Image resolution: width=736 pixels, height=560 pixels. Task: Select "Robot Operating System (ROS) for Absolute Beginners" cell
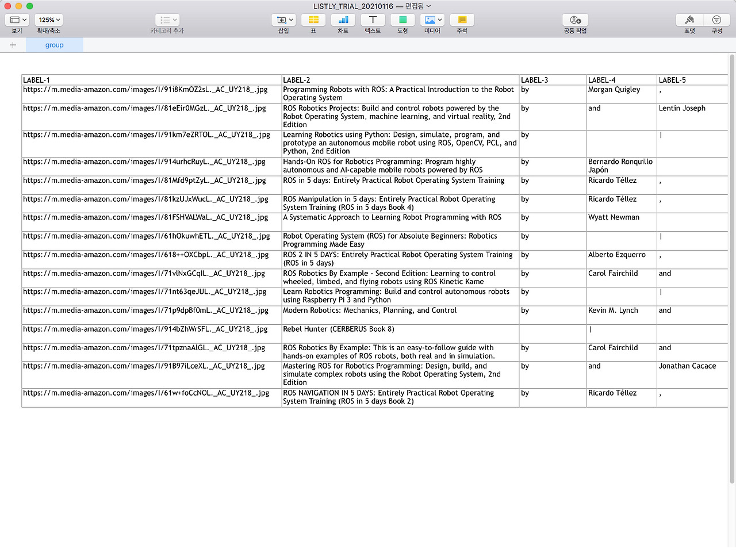pos(400,240)
